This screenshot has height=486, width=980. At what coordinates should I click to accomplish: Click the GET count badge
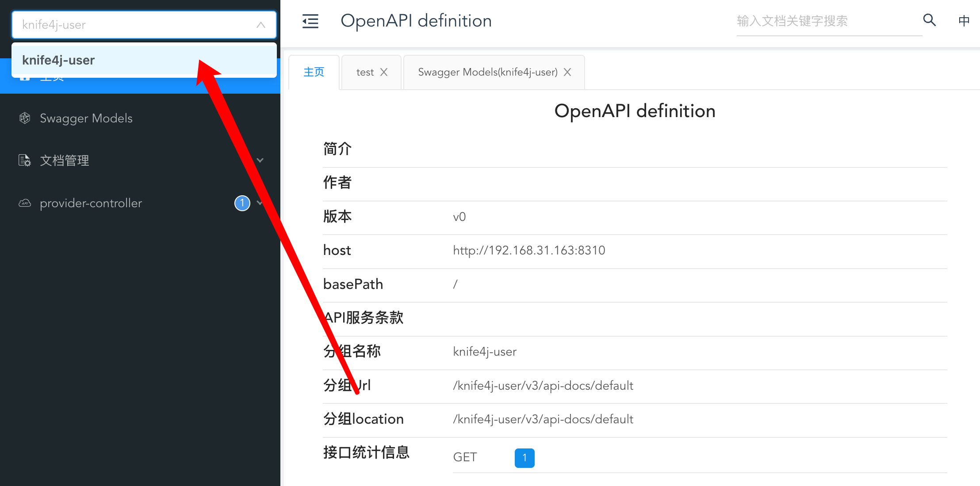tap(524, 458)
